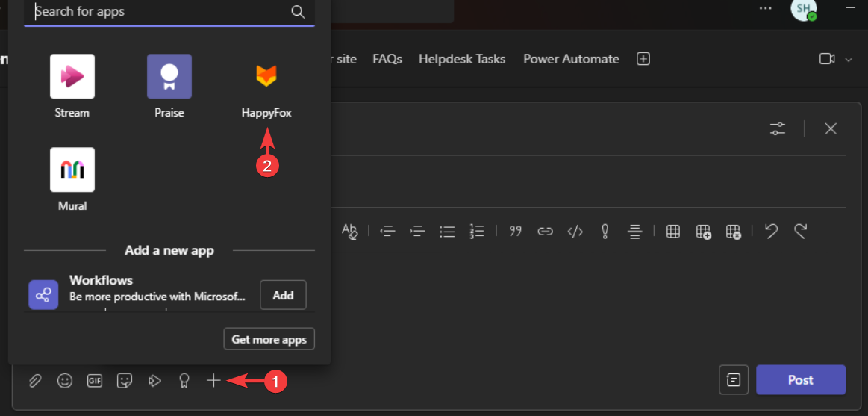Click the Add button for Workflows
This screenshot has width=868, height=416.
(283, 295)
